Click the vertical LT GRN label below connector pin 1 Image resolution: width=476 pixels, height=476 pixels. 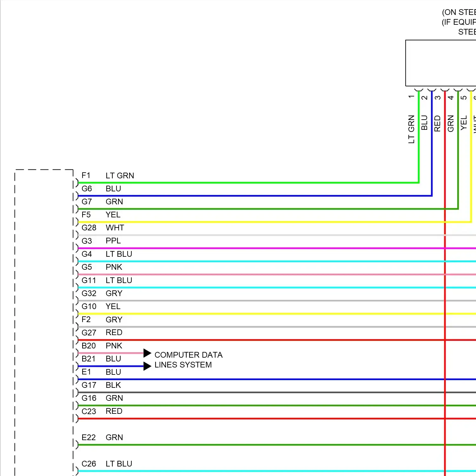coord(412,129)
